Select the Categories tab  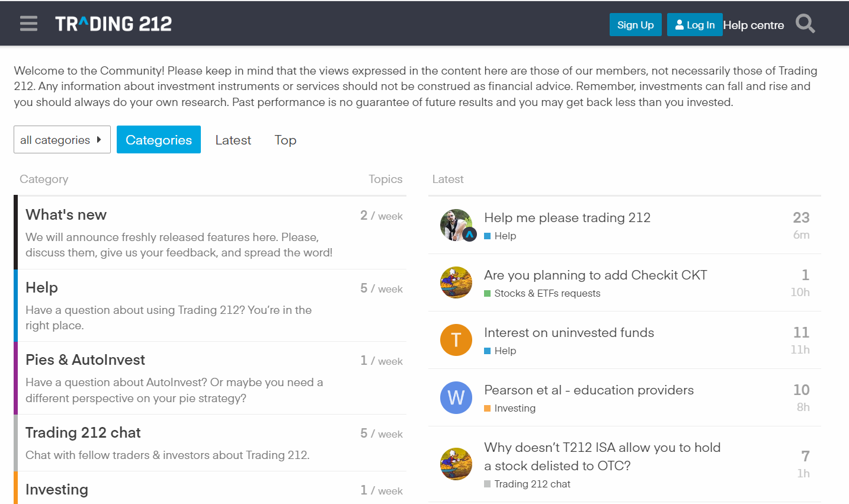(x=159, y=140)
